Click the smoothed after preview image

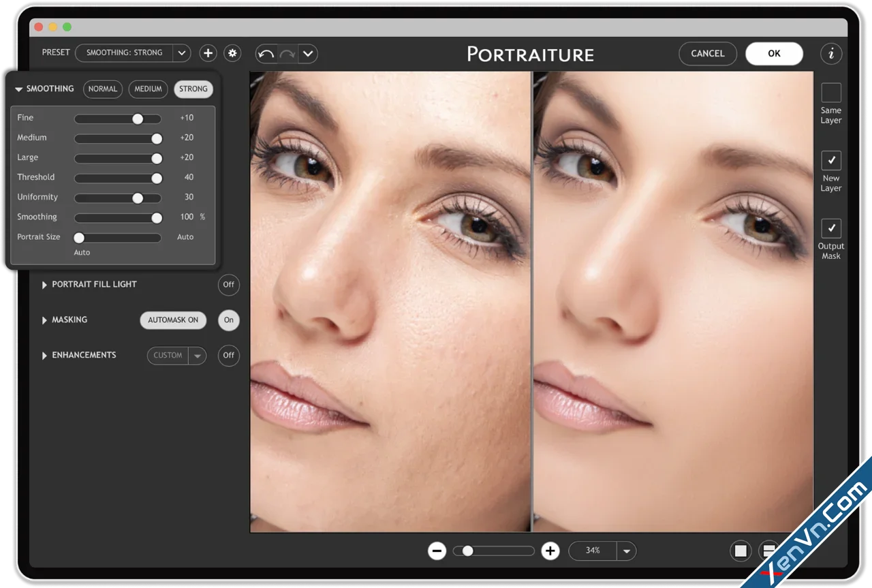point(673,301)
